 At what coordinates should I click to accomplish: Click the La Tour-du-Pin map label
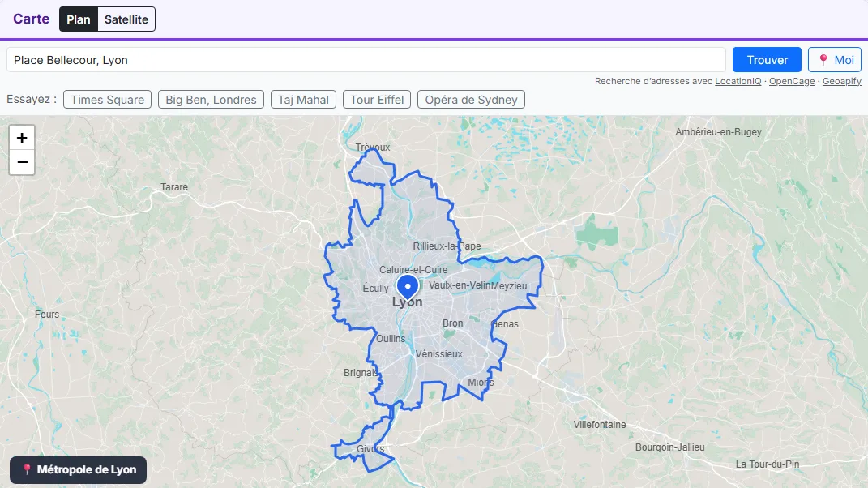[768, 464]
